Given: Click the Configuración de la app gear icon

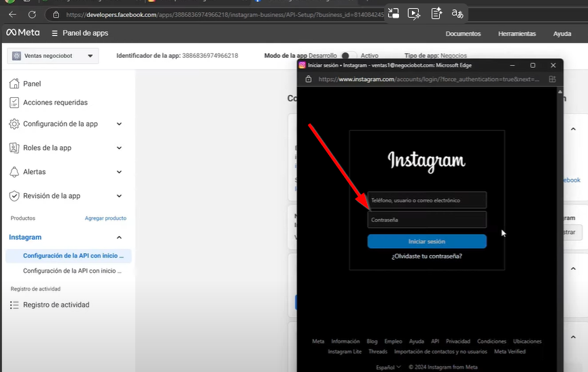Looking at the screenshot, I should coord(14,124).
